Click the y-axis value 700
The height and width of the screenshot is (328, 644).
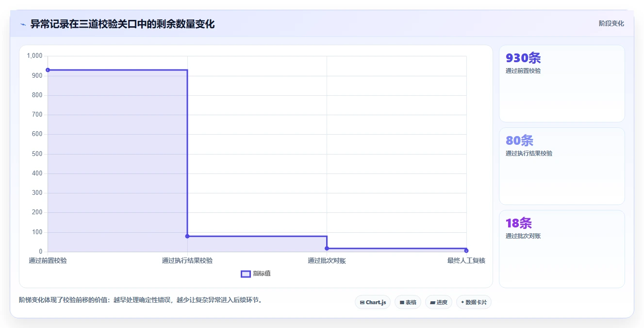tap(37, 115)
